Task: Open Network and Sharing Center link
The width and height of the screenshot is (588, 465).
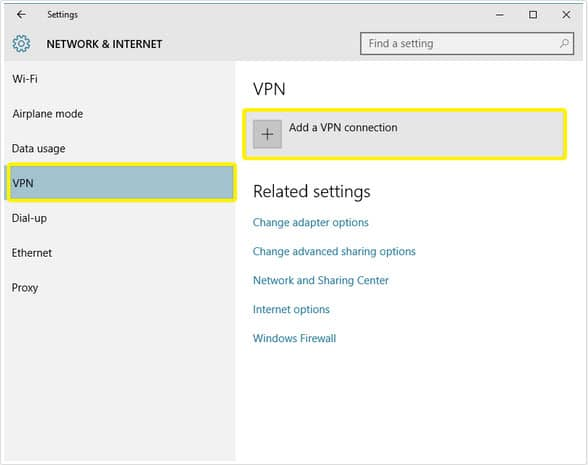Action: 321,280
